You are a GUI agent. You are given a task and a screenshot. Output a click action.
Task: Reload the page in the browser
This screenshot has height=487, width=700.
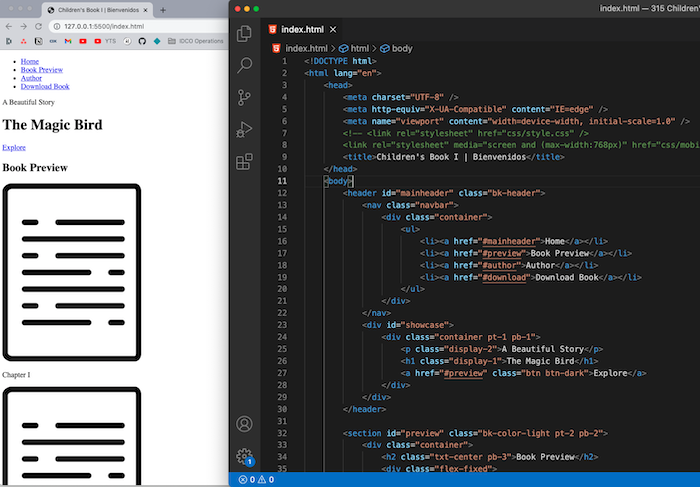(x=38, y=26)
